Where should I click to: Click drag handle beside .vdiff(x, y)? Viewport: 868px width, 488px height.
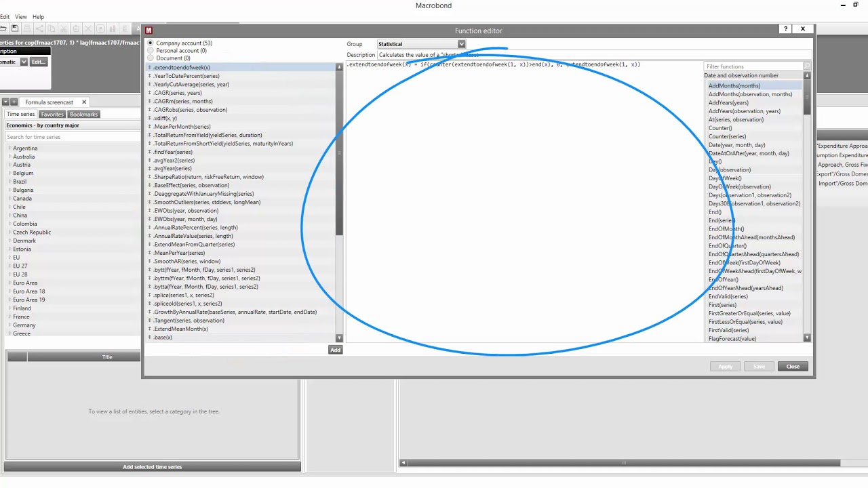[x=150, y=118]
